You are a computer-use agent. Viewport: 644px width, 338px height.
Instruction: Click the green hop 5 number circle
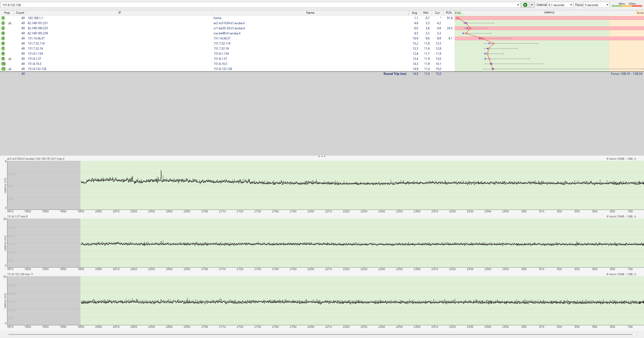click(x=3, y=38)
